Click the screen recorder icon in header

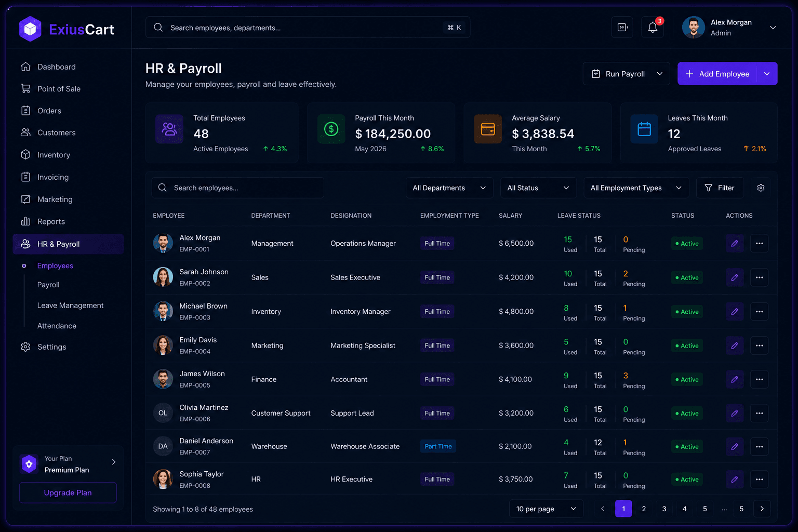pyautogui.click(x=622, y=28)
